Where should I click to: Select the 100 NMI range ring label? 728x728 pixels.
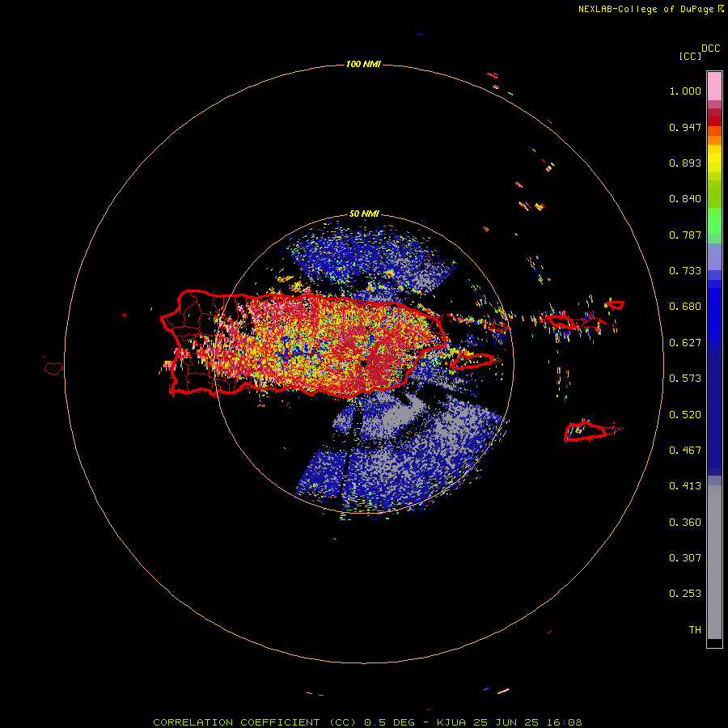[363, 64]
